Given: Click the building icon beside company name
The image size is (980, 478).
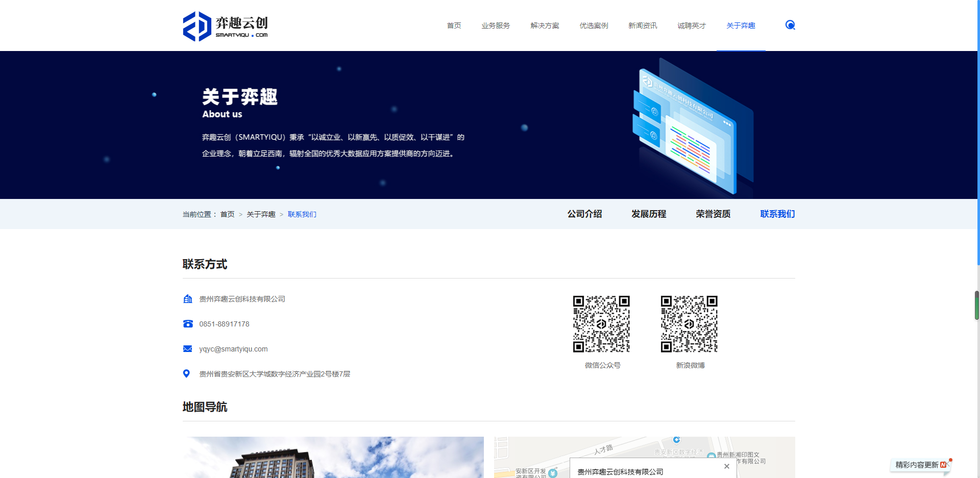Looking at the screenshot, I should 187,299.
